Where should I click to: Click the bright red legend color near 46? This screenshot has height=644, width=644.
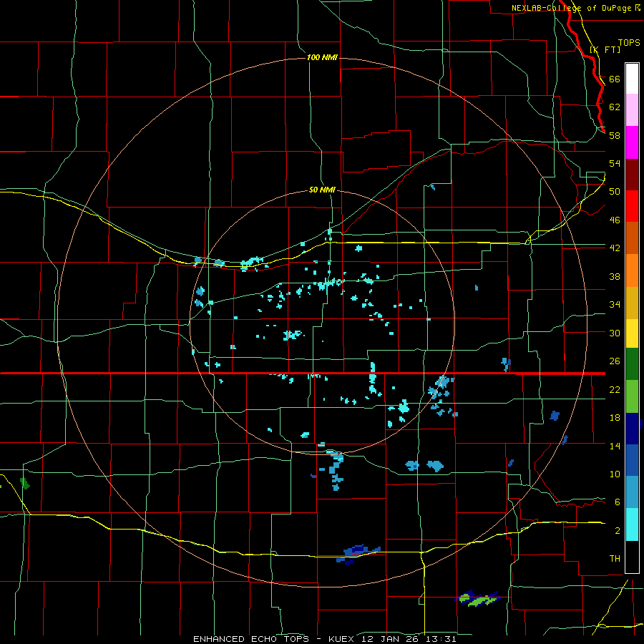[632, 206]
